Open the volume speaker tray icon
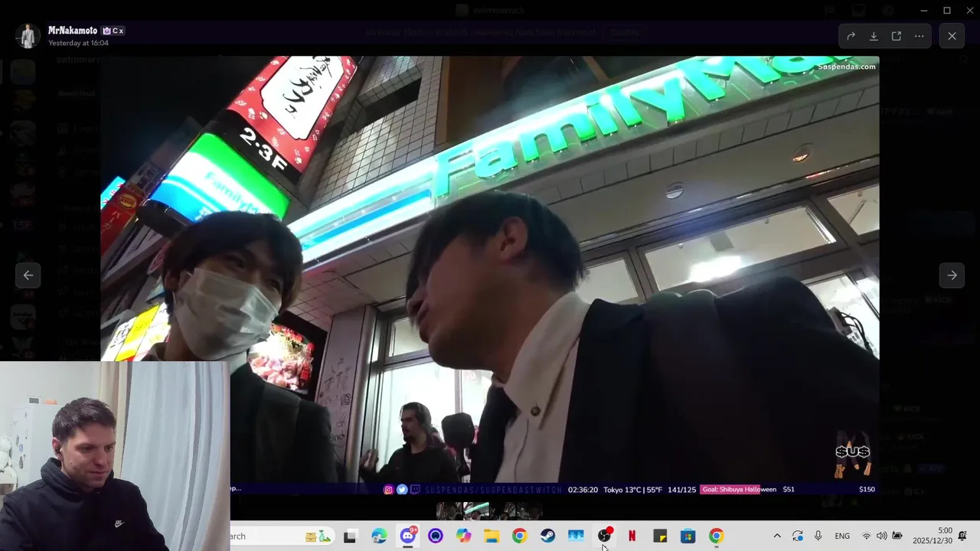 882,536
